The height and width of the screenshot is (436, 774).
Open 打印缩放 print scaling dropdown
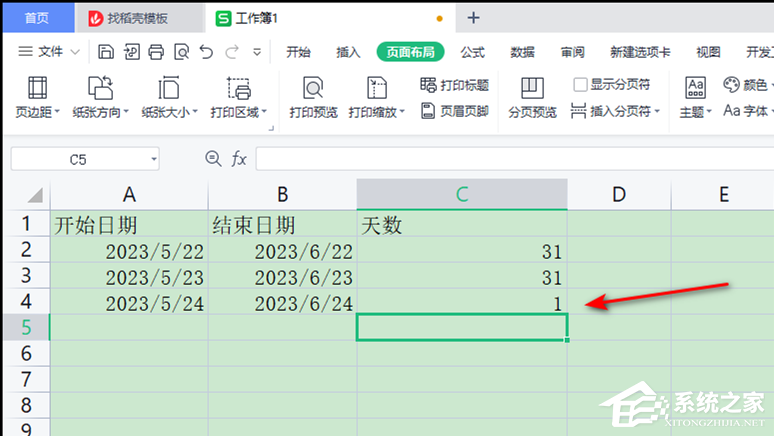pyautogui.click(x=377, y=97)
